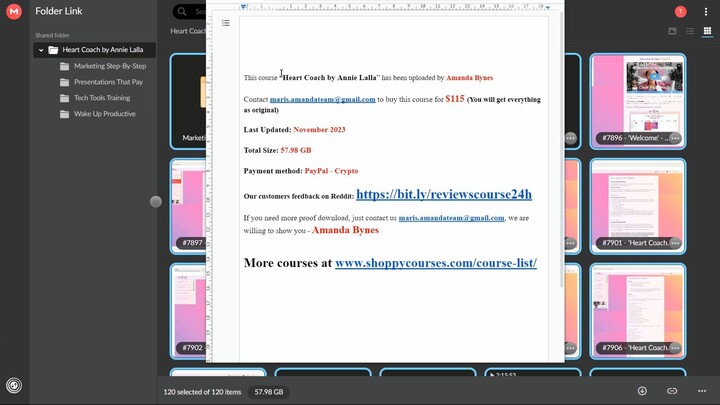Open the #7896 'Welcome' thumbnail
Viewport: 720px width, 405px height.
pyautogui.click(x=638, y=101)
